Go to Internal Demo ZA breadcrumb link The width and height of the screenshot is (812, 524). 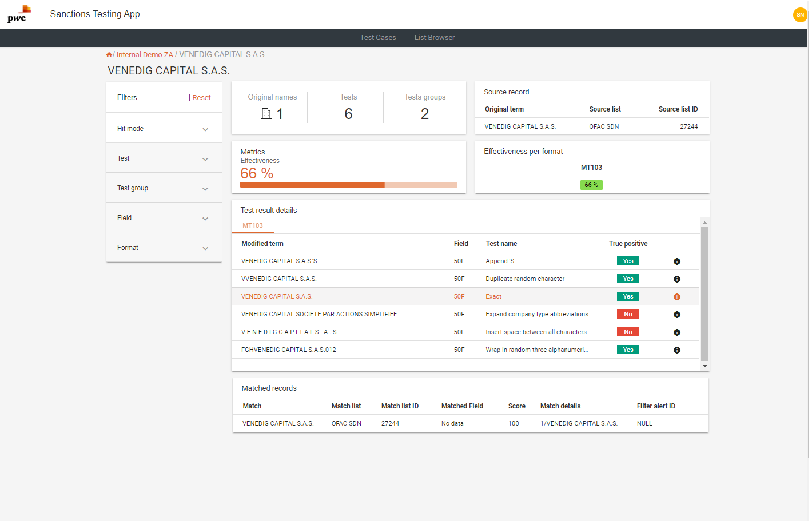tap(144, 55)
